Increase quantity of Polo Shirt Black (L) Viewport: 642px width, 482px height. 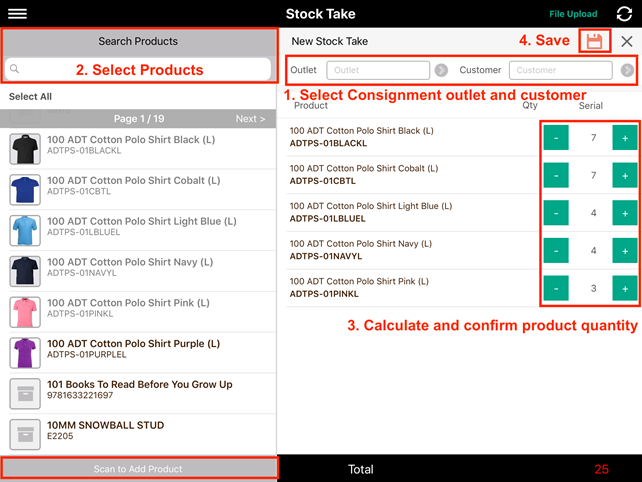tap(625, 138)
